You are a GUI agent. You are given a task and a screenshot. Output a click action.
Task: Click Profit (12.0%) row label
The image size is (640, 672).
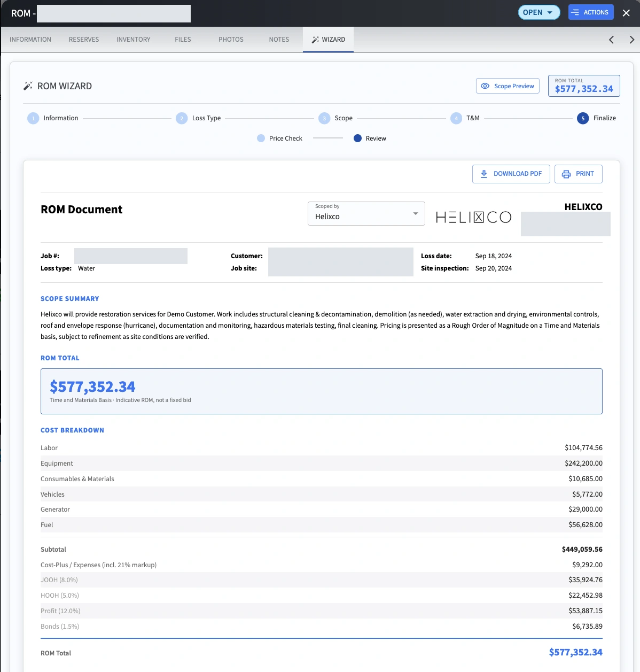tap(60, 611)
